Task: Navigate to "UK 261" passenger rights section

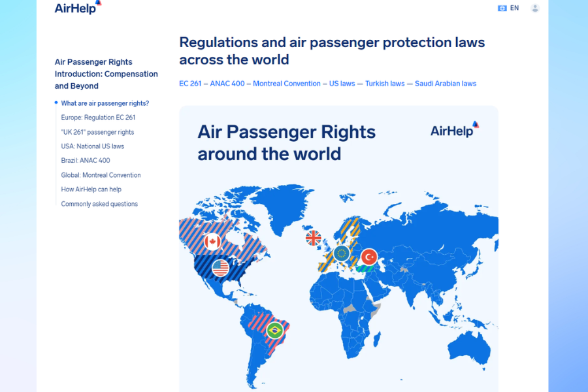Action: [97, 132]
